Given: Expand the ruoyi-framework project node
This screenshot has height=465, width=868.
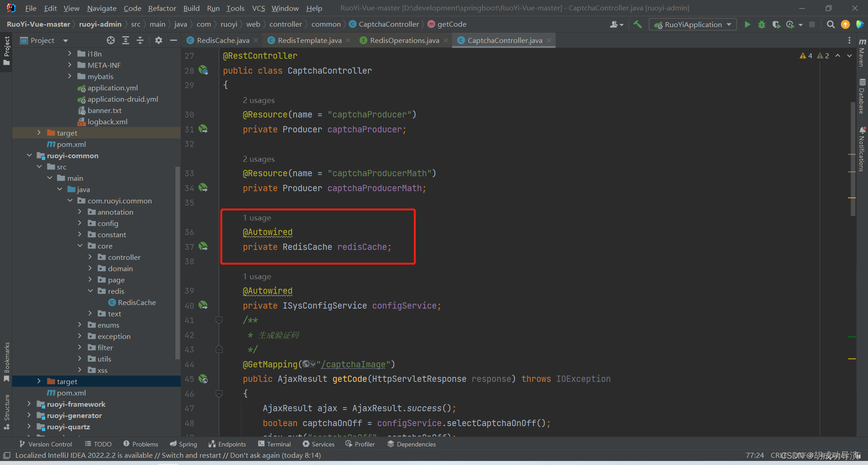Looking at the screenshot, I should (29, 404).
